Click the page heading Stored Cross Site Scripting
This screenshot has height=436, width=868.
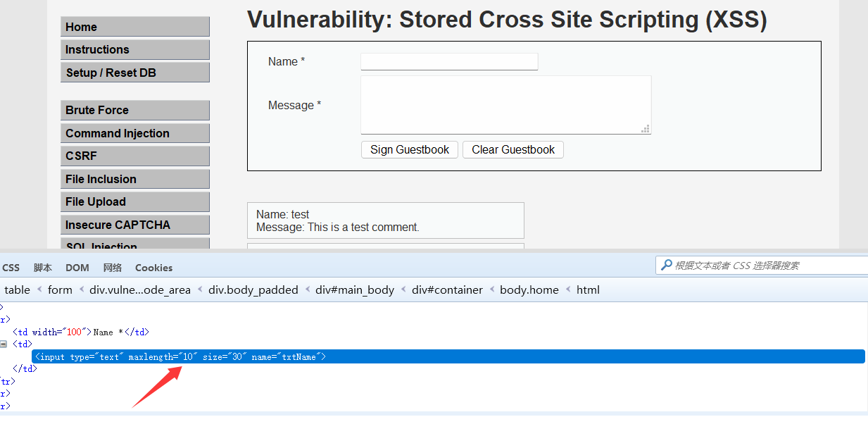(507, 20)
